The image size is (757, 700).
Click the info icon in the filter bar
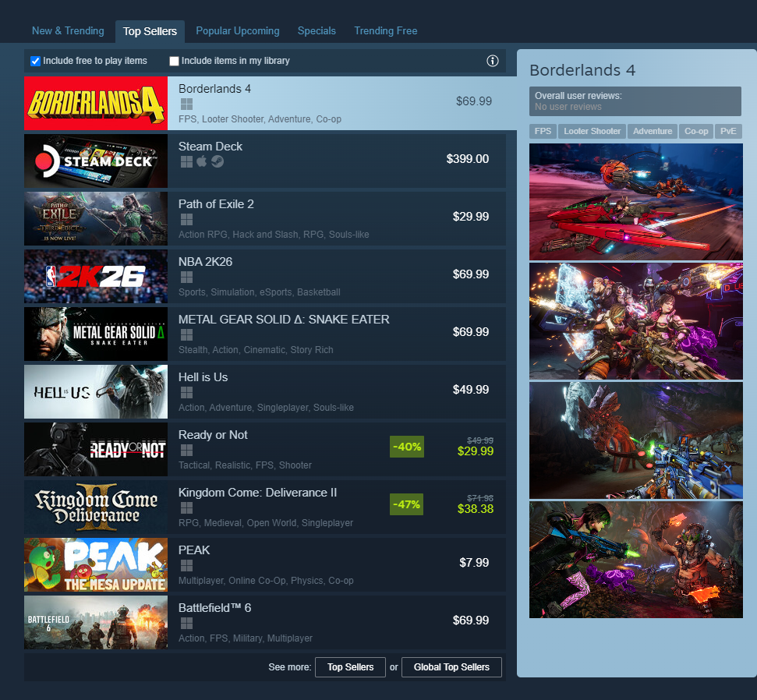[x=493, y=61]
